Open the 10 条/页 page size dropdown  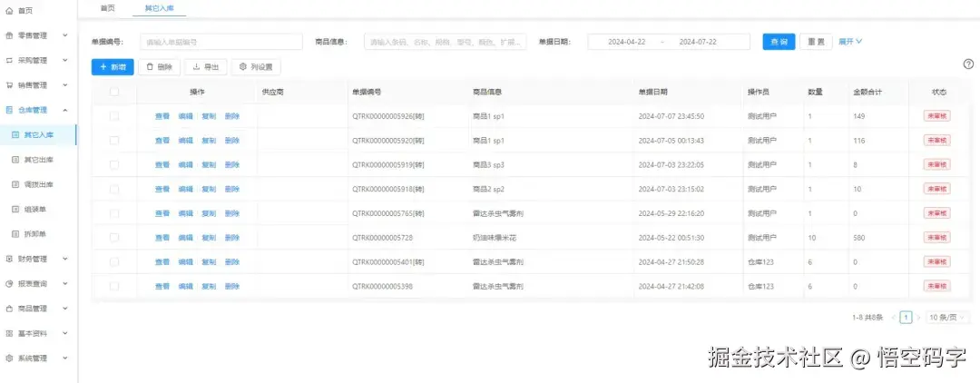pos(946,318)
